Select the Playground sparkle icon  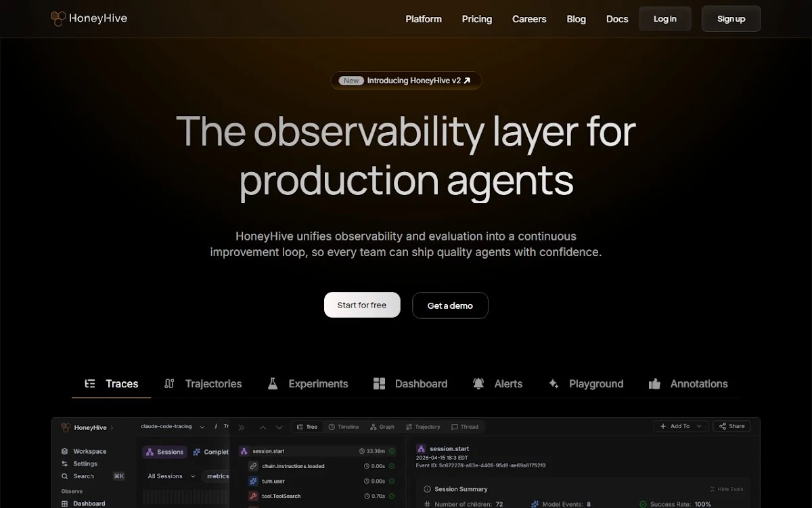point(554,383)
